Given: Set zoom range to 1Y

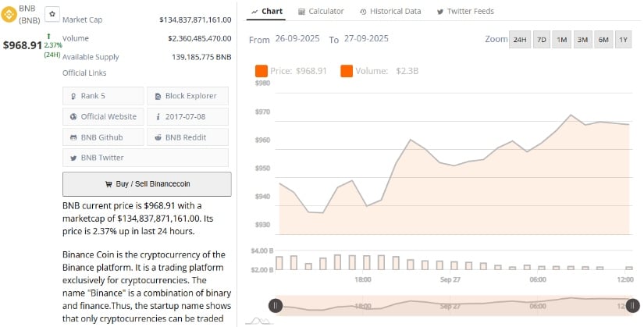Looking at the screenshot, I should tap(624, 40).
